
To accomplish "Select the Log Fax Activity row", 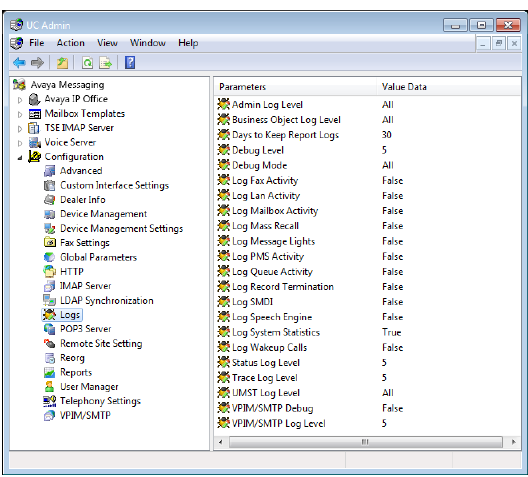I will click(x=265, y=181).
